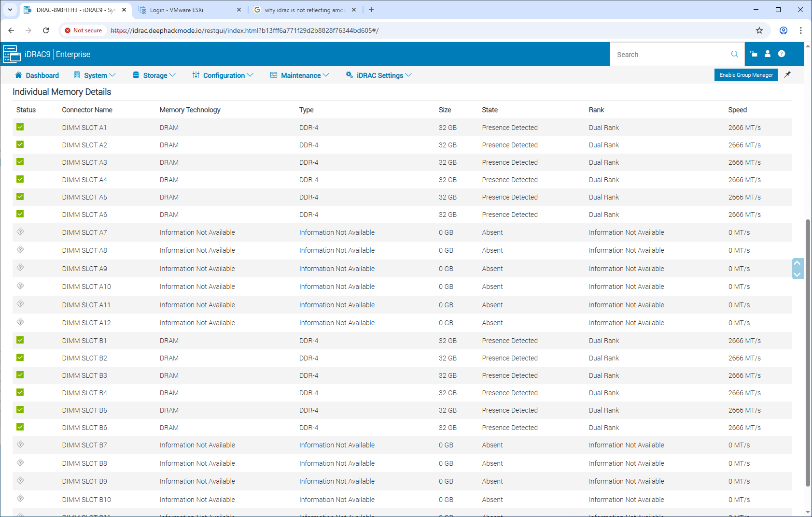Close the VMware ESXi login tab
This screenshot has width=812, height=517.
click(x=239, y=10)
